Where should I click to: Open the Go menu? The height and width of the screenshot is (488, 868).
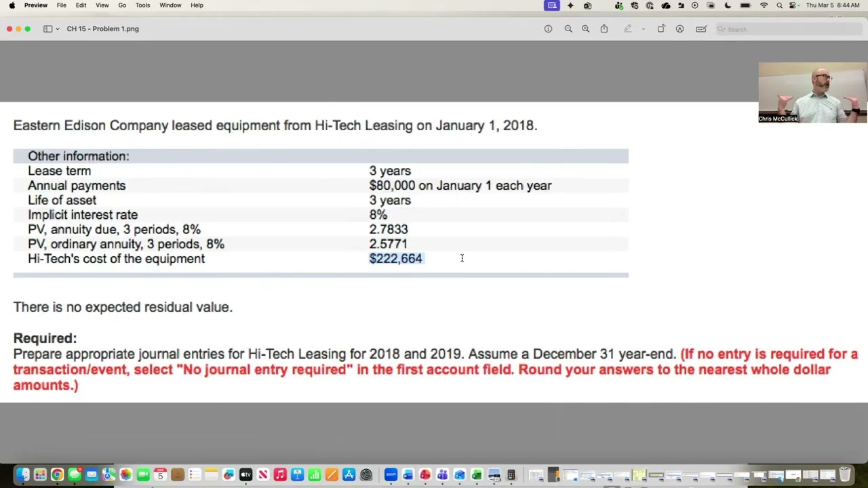click(122, 5)
